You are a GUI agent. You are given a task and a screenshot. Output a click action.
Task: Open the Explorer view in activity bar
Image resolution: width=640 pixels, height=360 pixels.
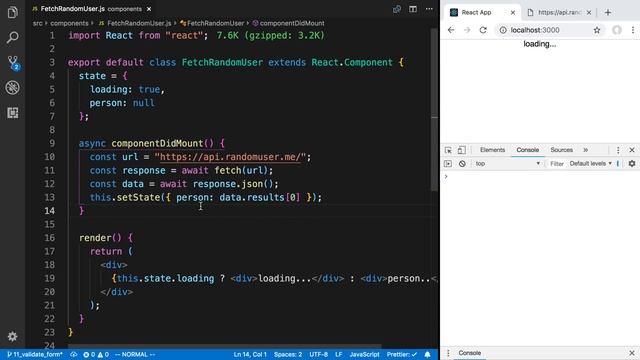click(x=12, y=12)
